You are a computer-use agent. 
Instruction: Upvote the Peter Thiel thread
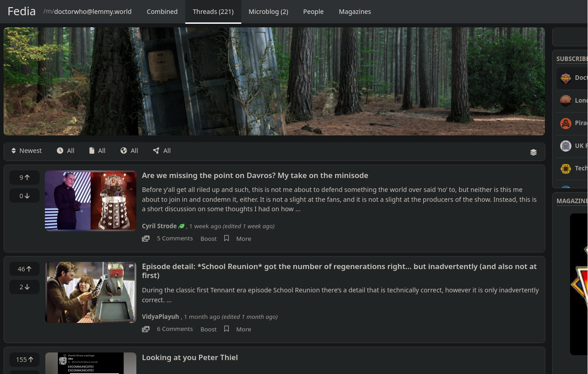tap(24, 360)
